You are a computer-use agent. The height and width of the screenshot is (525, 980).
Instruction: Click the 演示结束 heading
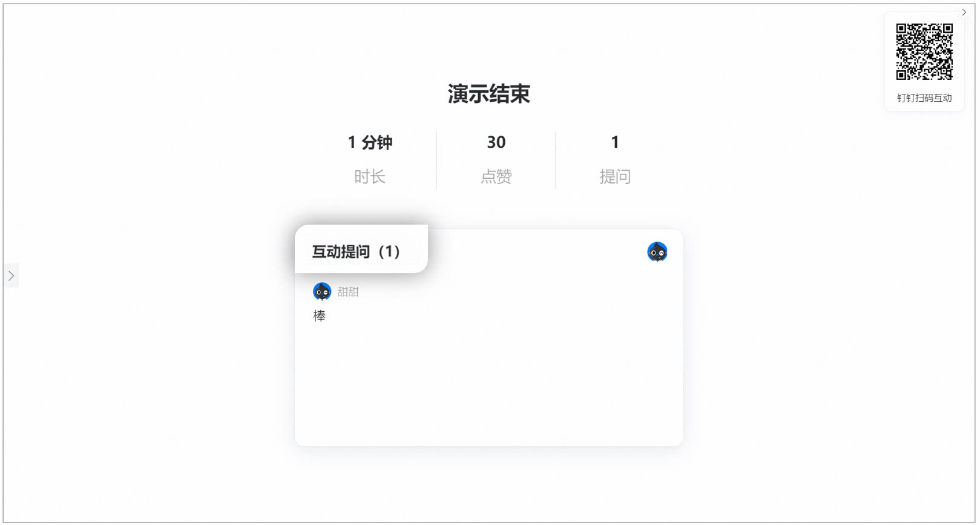pos(489,94)
